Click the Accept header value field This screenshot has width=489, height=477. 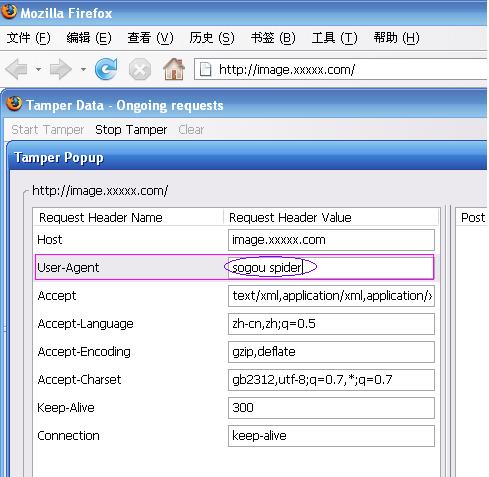coord(331,296)
